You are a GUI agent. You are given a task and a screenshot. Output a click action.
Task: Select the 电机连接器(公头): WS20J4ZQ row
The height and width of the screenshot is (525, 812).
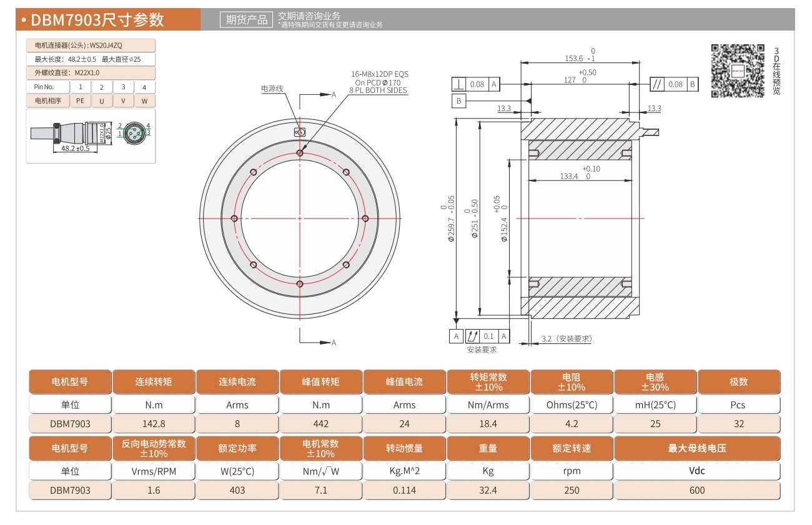click(x=91, y=46)
